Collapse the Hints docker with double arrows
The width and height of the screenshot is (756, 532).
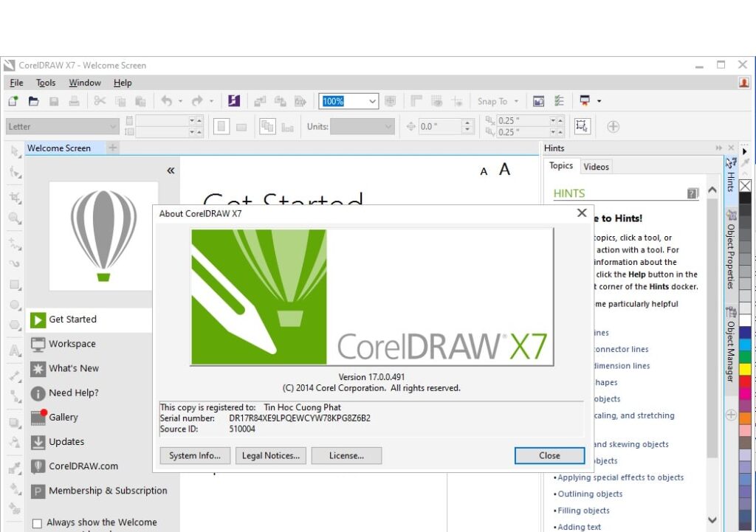click(718, 148)
